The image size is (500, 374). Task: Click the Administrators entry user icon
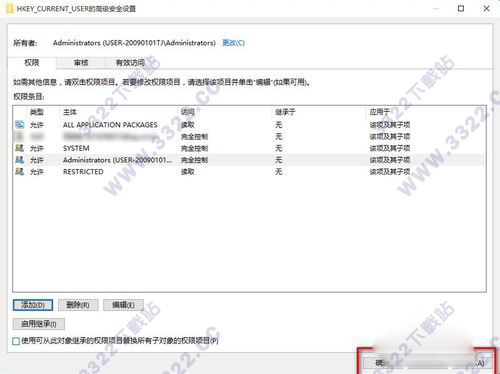coord(19,160)
